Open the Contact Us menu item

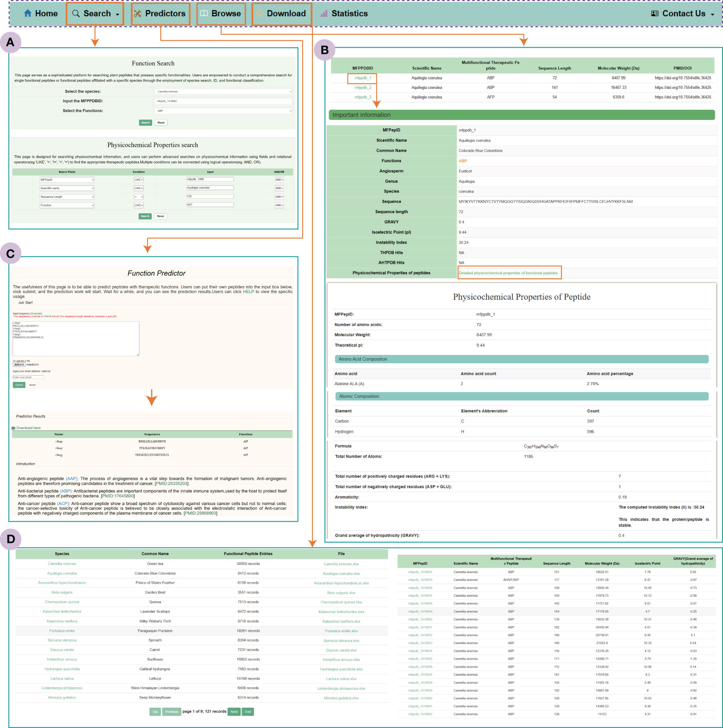coord(683,13)
